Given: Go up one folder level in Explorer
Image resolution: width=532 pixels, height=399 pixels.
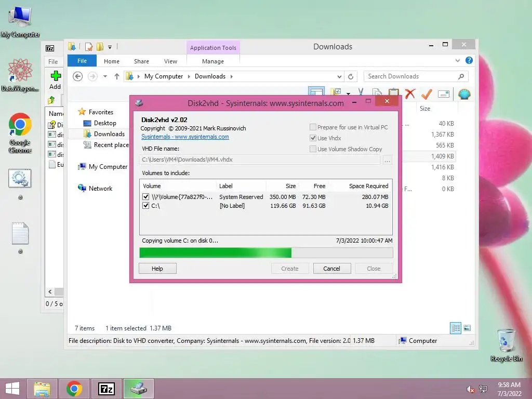Looking at the screenshot, I should coord(117,76).
